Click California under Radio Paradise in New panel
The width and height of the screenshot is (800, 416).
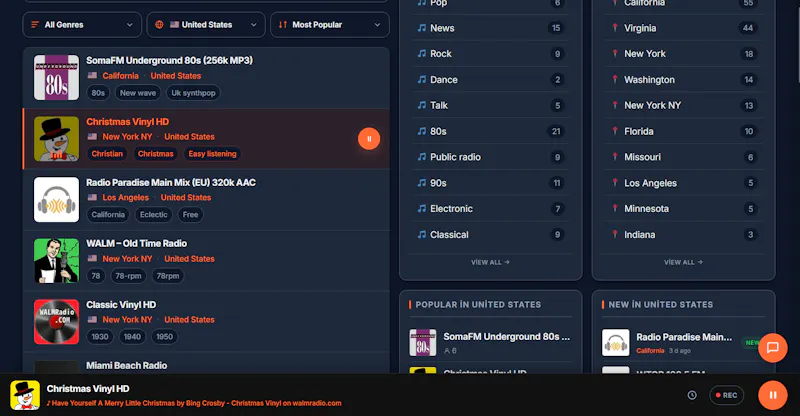[650, 351]
